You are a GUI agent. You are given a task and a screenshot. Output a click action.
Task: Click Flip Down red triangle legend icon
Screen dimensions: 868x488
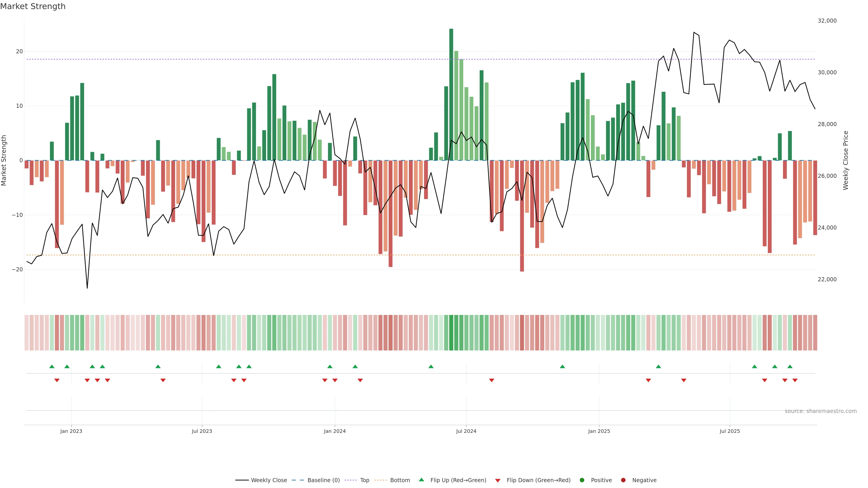coord(498,481)
